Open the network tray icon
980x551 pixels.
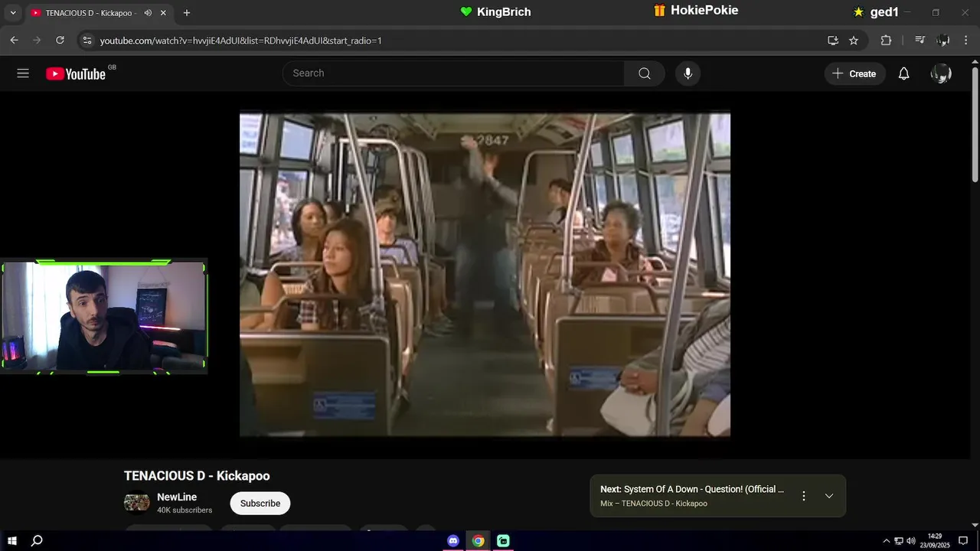click(899, 541)
